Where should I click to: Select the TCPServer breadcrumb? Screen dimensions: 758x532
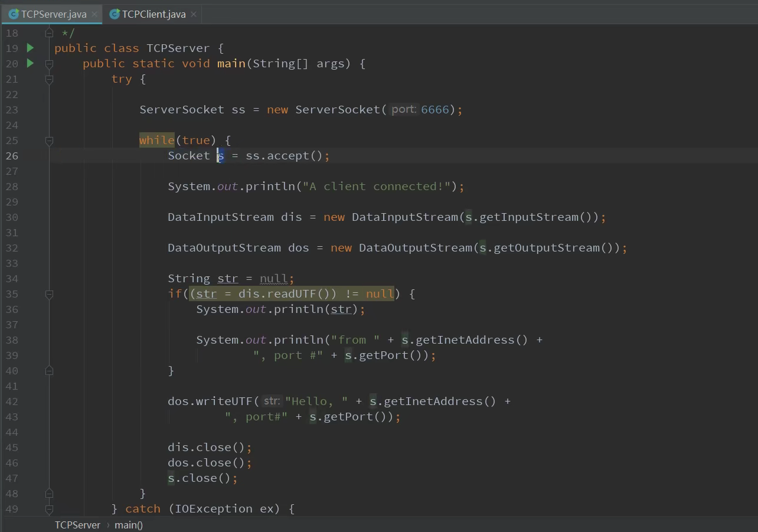(x=77, y=525)
